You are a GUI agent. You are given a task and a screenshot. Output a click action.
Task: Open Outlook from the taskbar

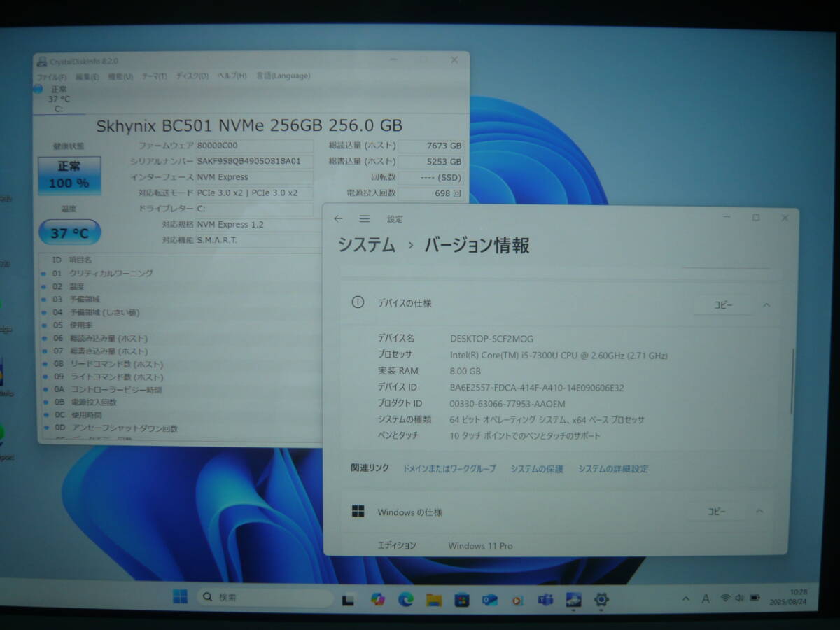click(x=489, y=600)
